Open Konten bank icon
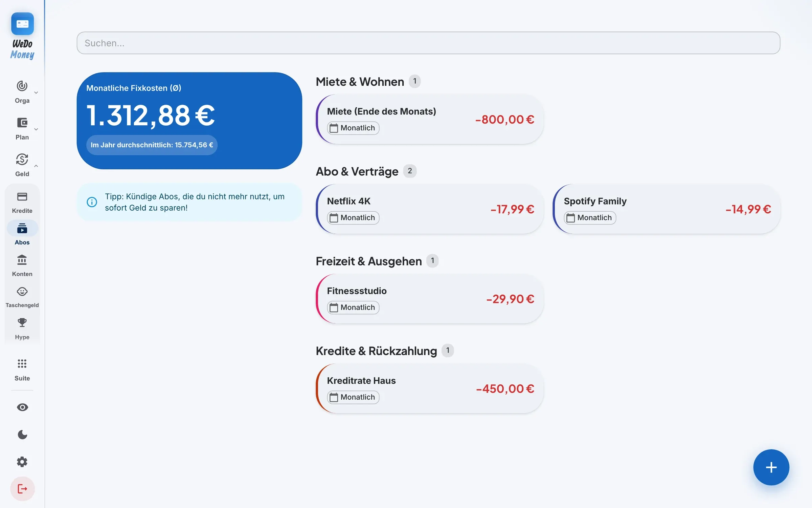Image resolution: width=812 pixels, height=508 pixels. click(x=22, y=260)
